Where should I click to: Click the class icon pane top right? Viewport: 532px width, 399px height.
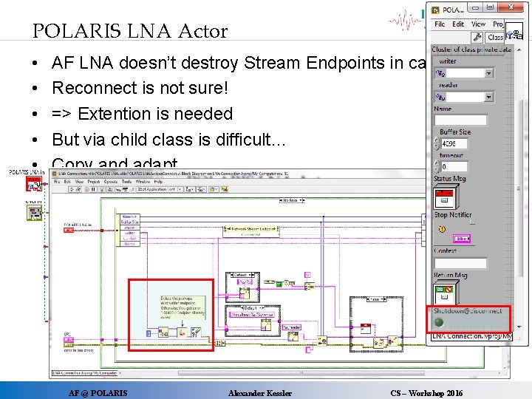pyautogui.click(x=514, y=33)
